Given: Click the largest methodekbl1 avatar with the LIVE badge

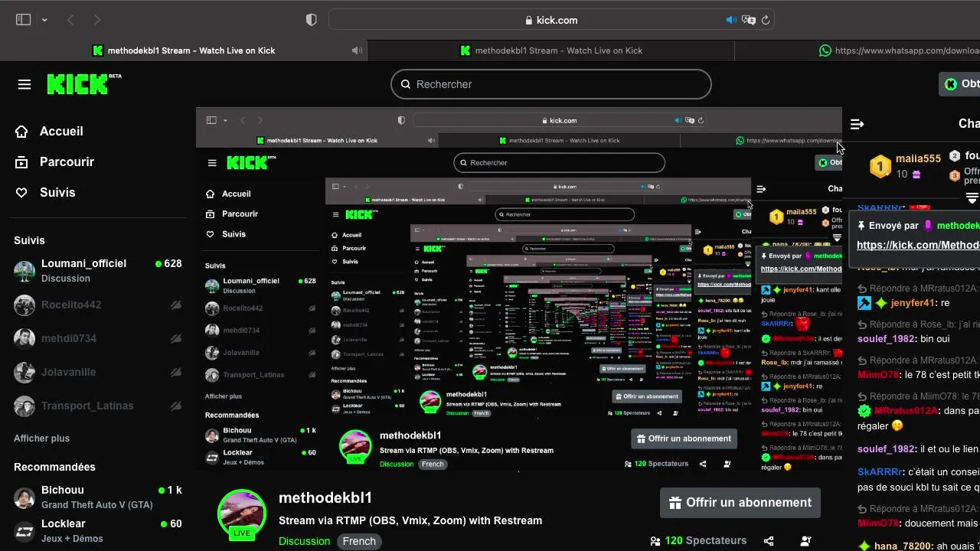Looking at the screenshot, I should pos(242,514).
